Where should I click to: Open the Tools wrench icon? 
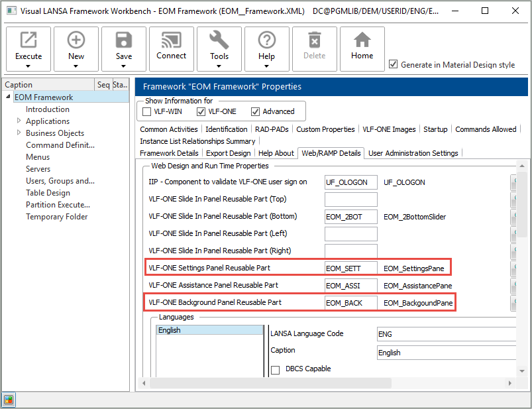(219, 41)
